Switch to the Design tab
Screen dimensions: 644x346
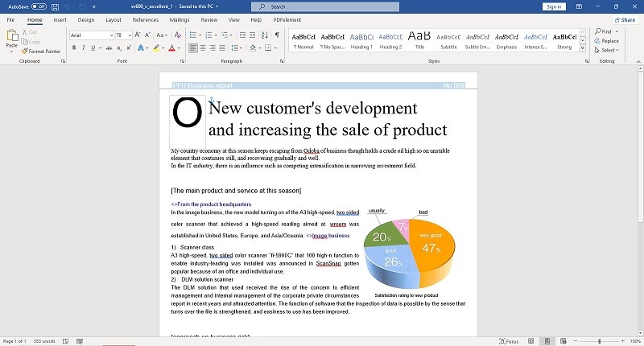coord(86,19)
